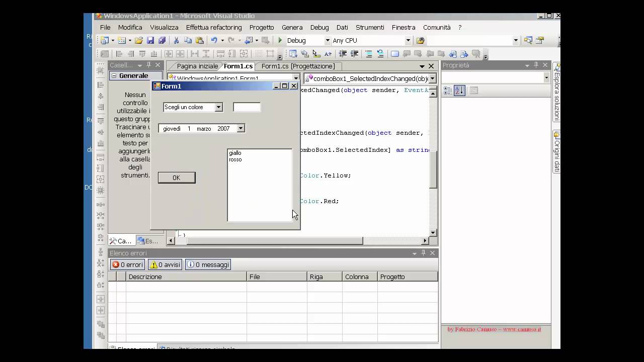644x362 pixels.
Task: Increase line indent in text editor toolbar
Action: [354, 54]
